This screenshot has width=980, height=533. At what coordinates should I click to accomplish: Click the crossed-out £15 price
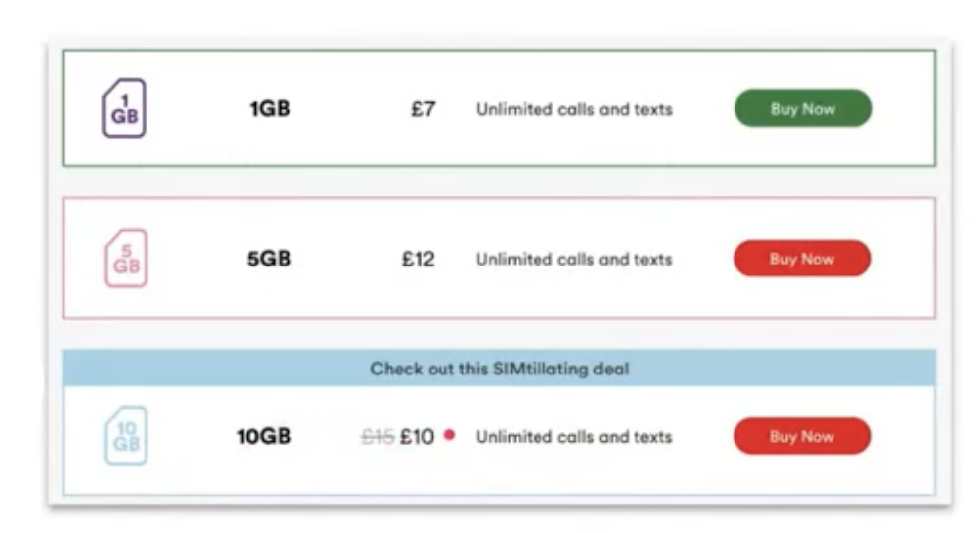point(377,437)
